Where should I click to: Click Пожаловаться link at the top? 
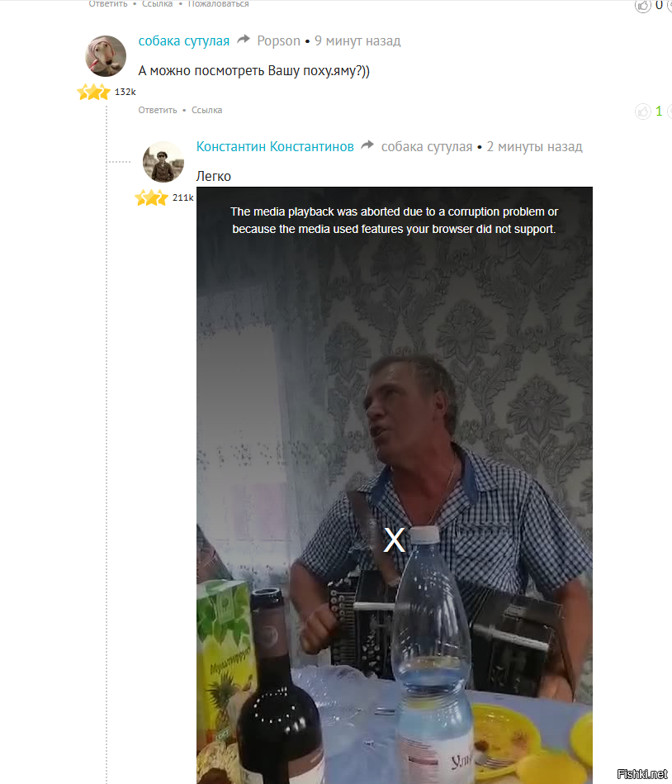coord(218,4)
